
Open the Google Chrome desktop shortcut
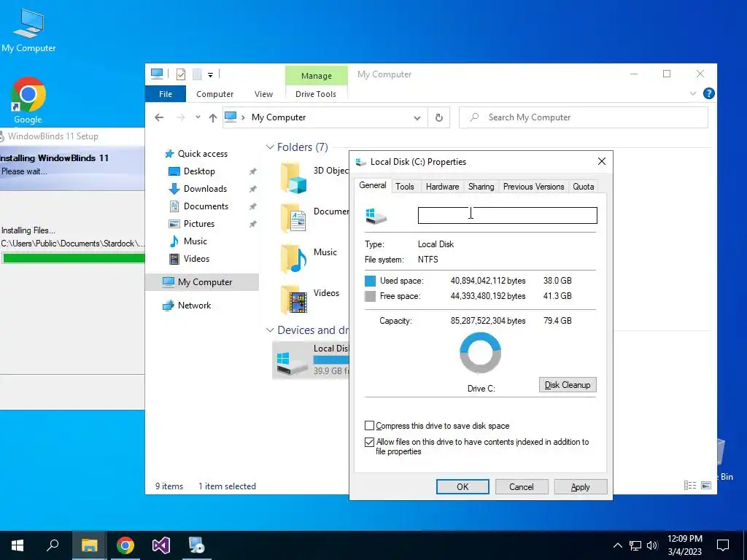pyautogui.click(x=28, y=100)
